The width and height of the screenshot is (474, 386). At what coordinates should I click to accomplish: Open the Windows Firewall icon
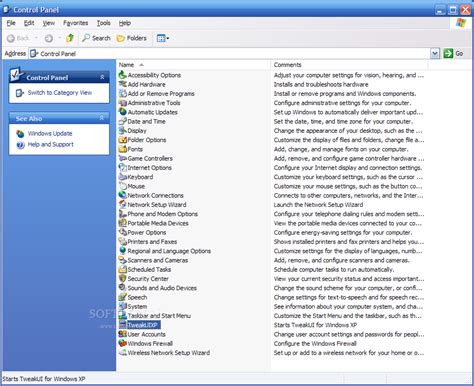coord(123,343)
